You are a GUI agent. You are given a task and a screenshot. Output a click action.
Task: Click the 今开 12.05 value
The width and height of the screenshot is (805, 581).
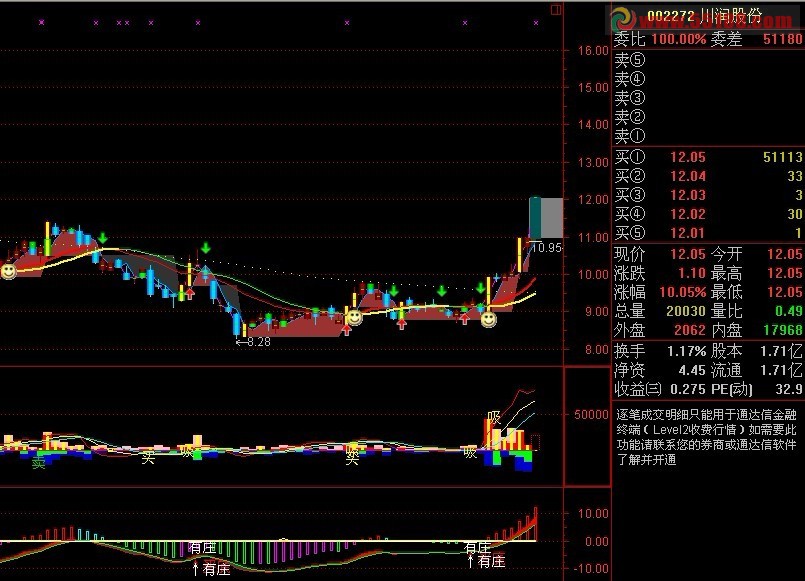pos(784,254)
